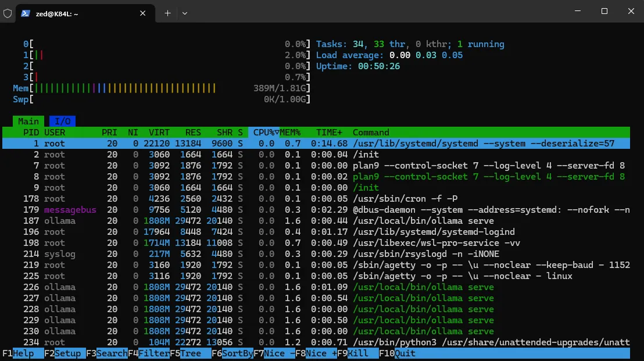644x361 pixels.
Task: Sort processes by the PID column
Action: 27,132
